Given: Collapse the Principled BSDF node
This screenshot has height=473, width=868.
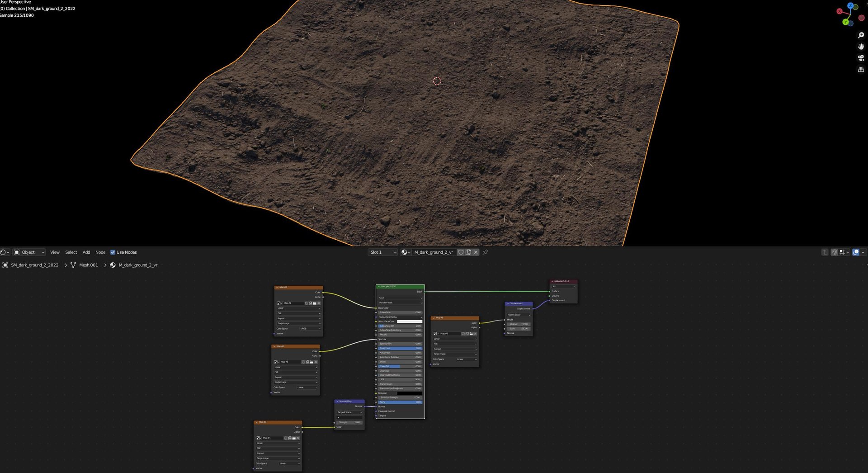Looking at the screenshot, I should (x=379, y=287).
